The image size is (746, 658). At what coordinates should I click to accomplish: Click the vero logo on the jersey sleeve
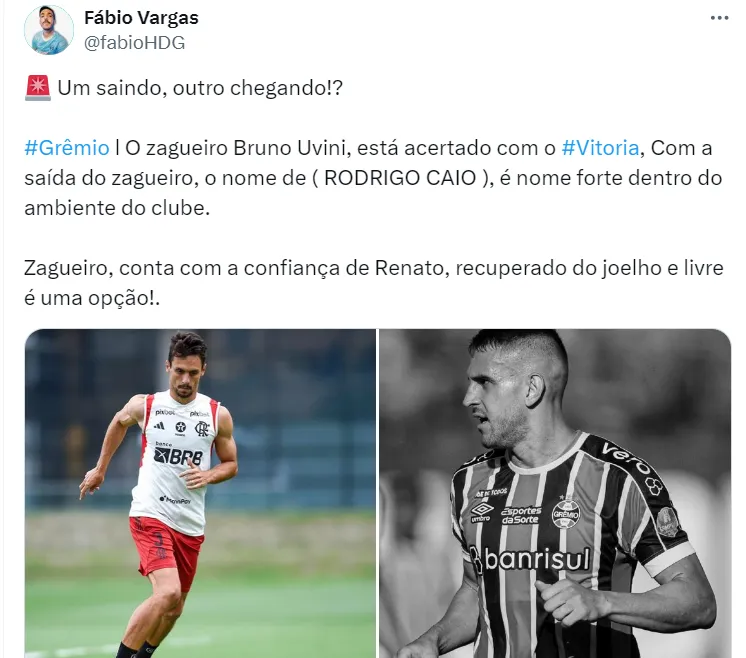click(x=626, y=458)
